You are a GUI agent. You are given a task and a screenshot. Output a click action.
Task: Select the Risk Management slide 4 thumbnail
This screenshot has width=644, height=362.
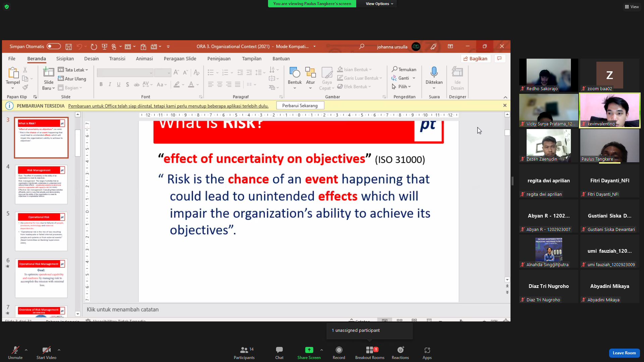coord(41,184)
